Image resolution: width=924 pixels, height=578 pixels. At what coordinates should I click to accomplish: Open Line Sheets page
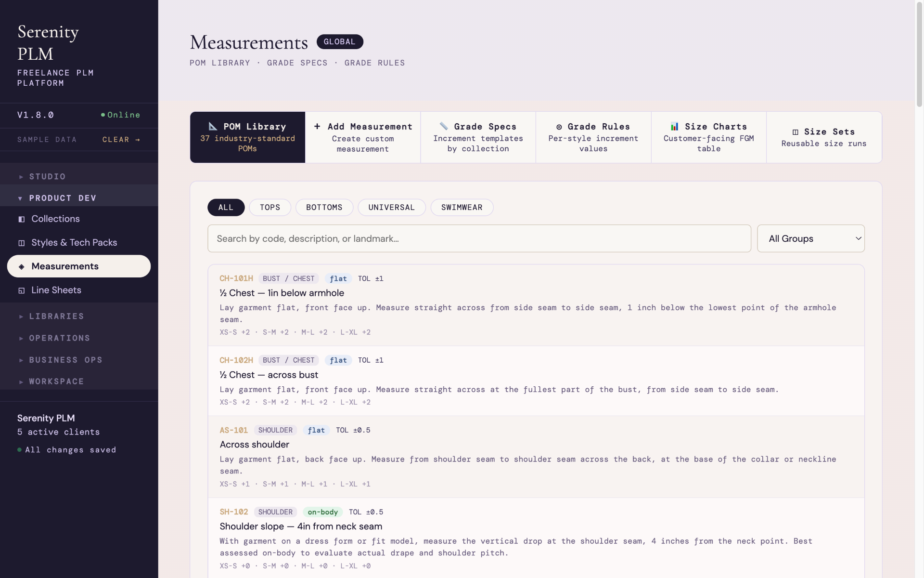click(x=79, y=290)
